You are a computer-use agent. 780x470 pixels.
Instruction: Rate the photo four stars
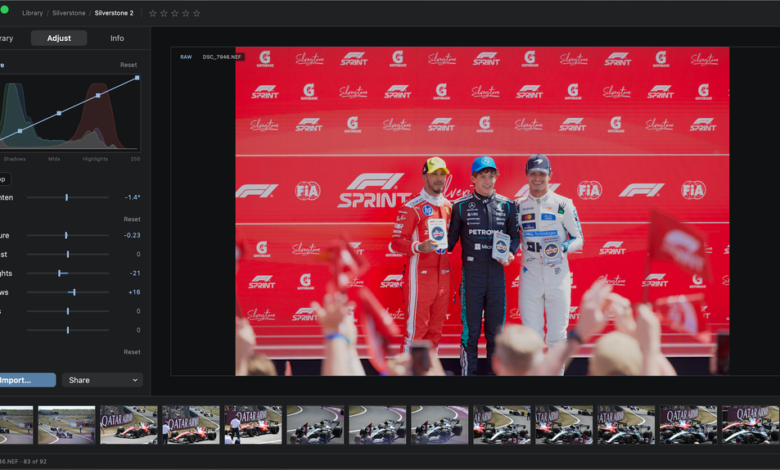pyautogui.click(x=186, y=13)
